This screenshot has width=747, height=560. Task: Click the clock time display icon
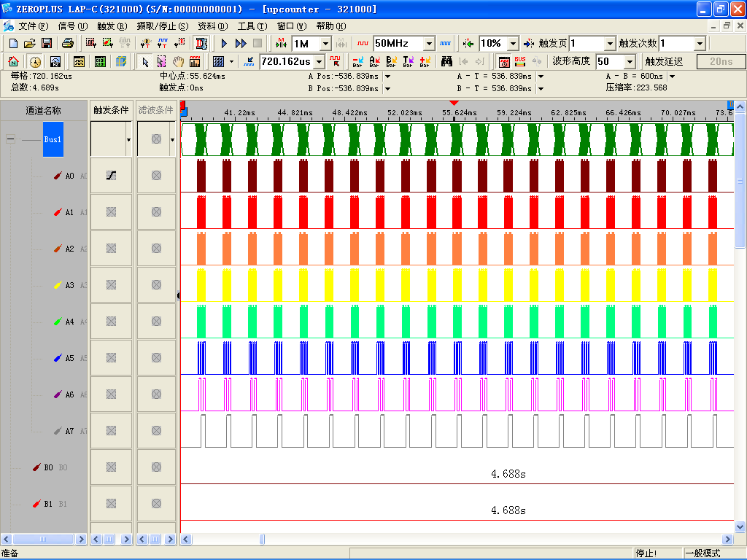coord(35,62)
